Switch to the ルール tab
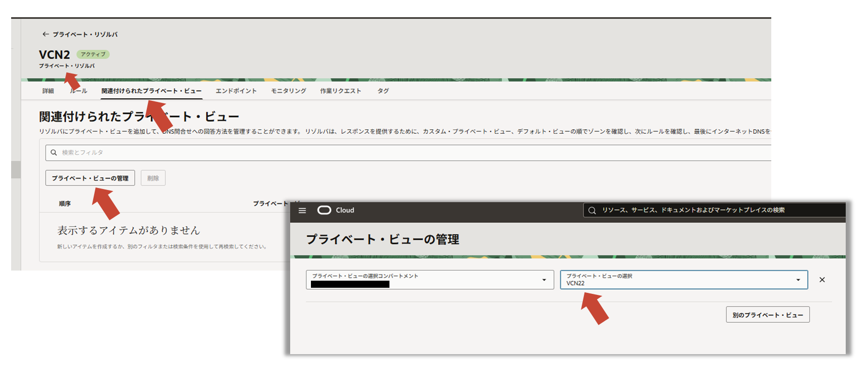 click(78, 91)
